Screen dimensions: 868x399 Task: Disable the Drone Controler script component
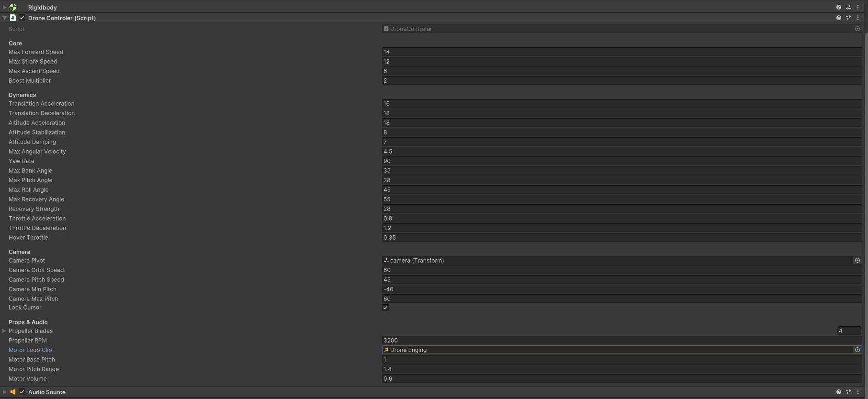pos(22,18)
